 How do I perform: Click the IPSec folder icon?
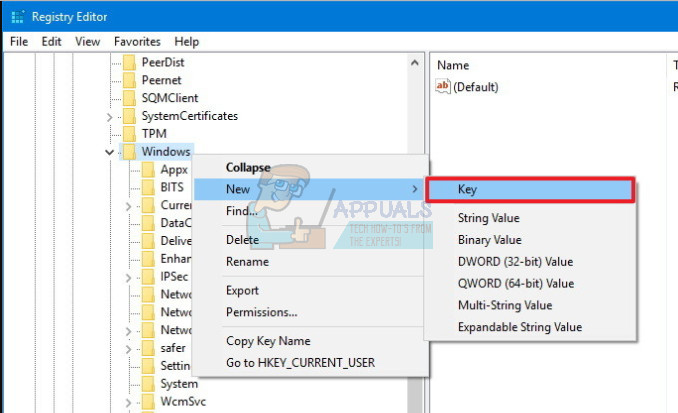click(x=148, y=277)
